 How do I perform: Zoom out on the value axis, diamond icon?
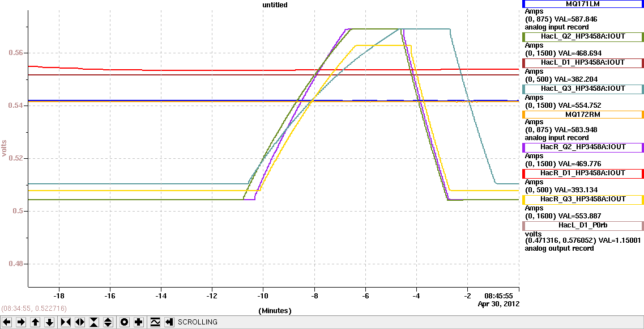pyautogui.click(x=108, y=322)
